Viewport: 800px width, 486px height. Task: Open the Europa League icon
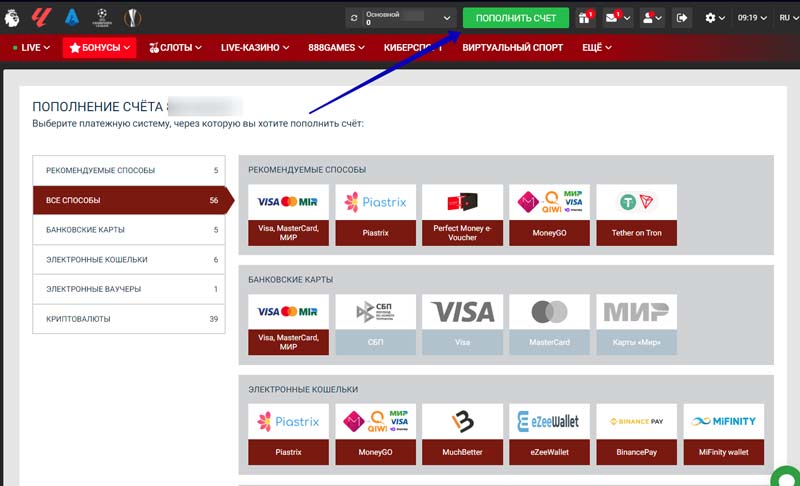tap(132, 17)
